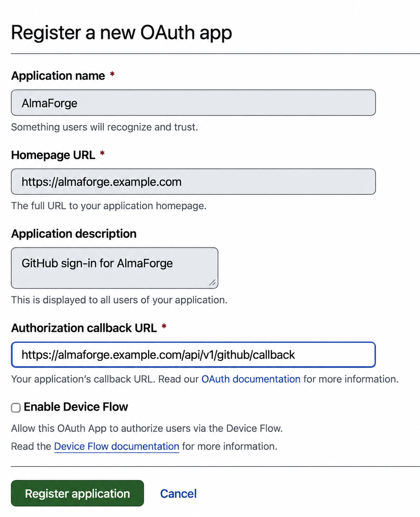This screenshot has width=420, height=517.
Task: Click 'This is displayed to all users' hint
Action: 119,300
